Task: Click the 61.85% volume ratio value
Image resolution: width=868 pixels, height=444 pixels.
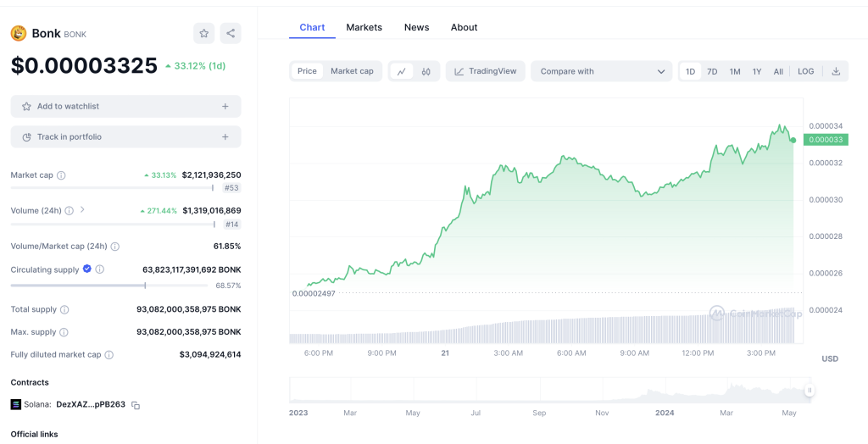Action: 227,247
